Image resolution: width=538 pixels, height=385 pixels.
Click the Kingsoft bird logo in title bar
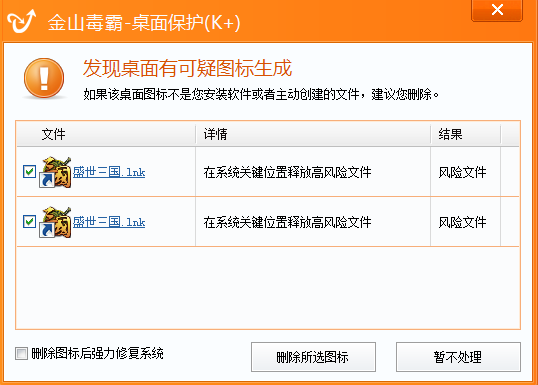22,21
